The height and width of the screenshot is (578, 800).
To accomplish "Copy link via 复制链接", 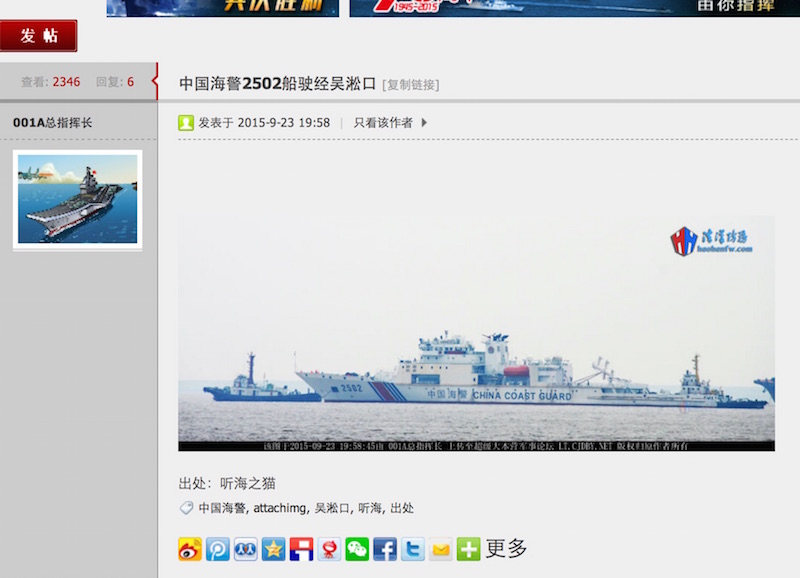I will pos(411,85).
